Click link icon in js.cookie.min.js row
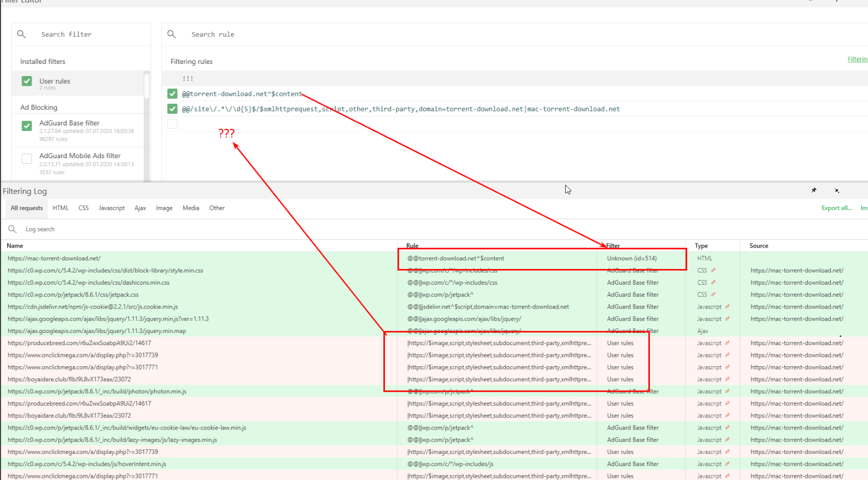Image resolution: width=868 pixels, height=480 pixels. (727, 306)
